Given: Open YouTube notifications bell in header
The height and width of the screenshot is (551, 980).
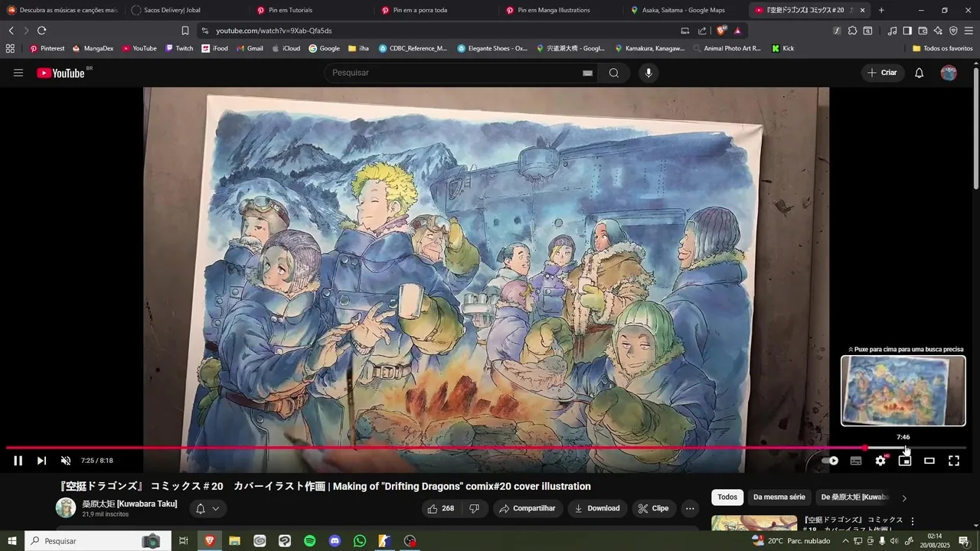Looking at the screenshot, I should (x=920, y=73).
